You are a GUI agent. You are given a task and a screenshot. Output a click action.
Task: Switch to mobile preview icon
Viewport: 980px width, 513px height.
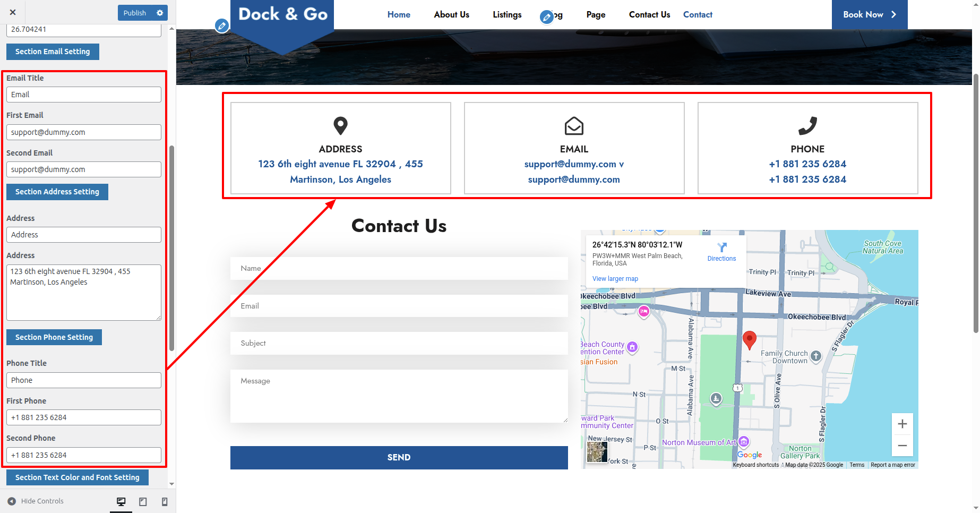[165, 502]
